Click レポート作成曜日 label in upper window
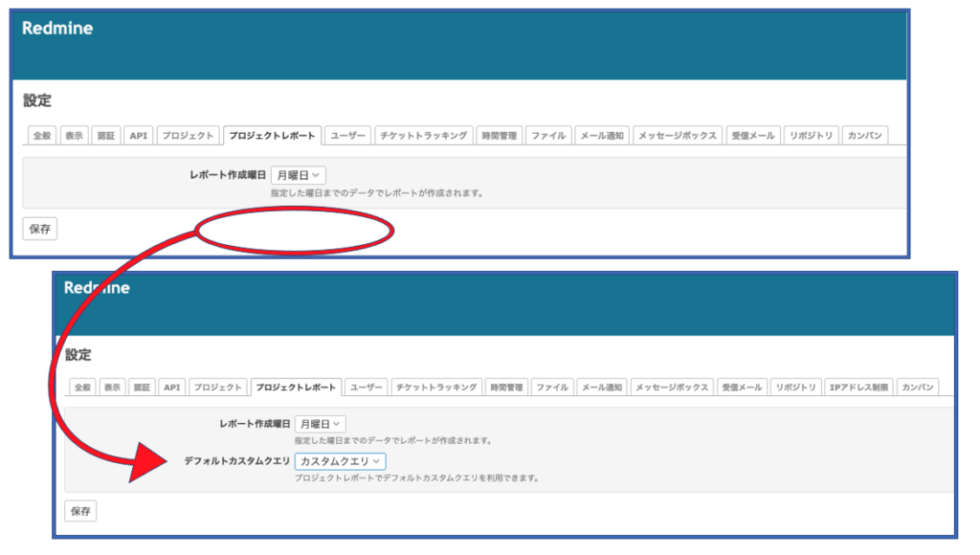 (x=228, y=175)
